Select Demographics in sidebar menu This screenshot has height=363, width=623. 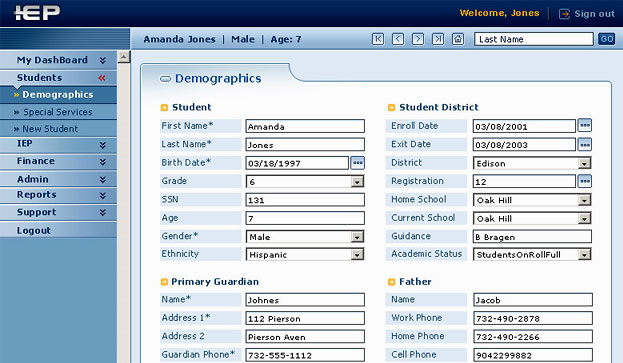coord(58,95)
